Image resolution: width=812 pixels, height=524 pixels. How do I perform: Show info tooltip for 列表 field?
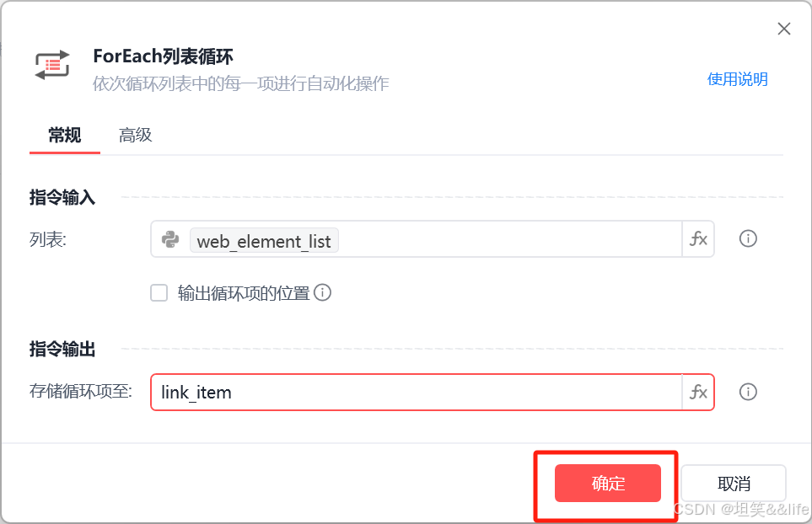(x=748, y=238)
